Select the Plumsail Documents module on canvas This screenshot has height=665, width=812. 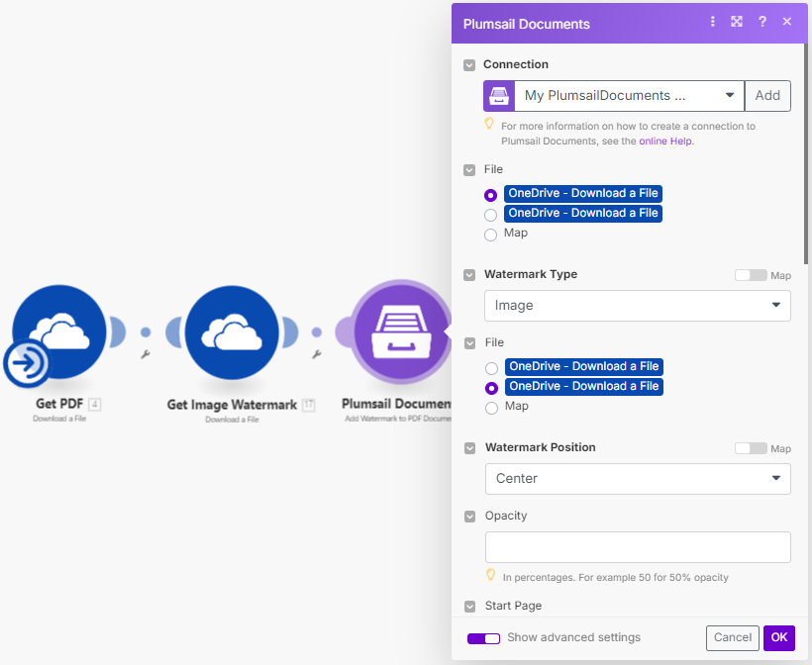tap(401, 332)
